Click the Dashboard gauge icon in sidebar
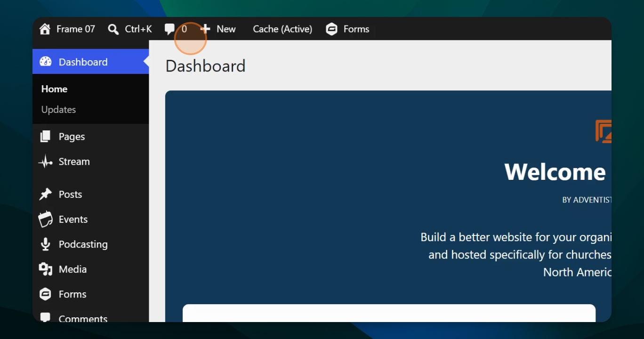The width and height of the screenshot is (644, 339). click(46, 62)
